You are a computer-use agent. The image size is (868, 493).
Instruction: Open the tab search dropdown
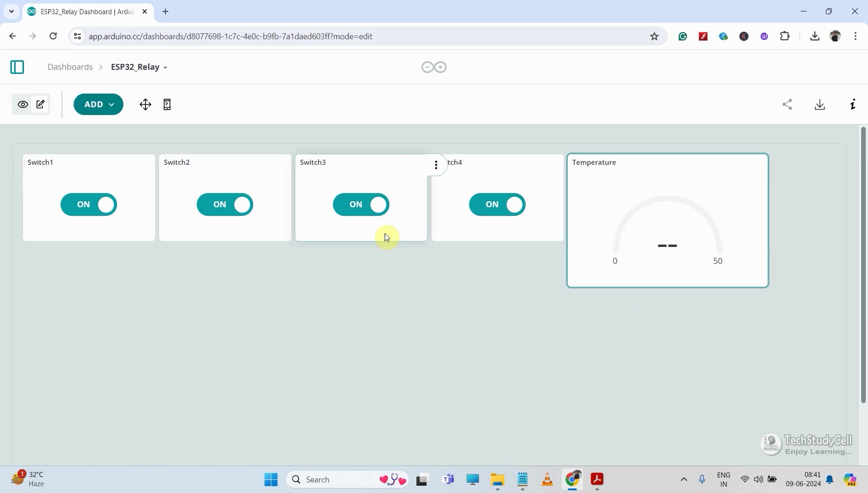click(12, 12)
